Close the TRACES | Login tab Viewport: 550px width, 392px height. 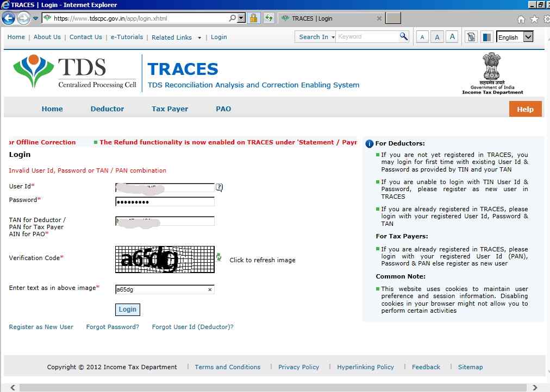click(379, 18)
